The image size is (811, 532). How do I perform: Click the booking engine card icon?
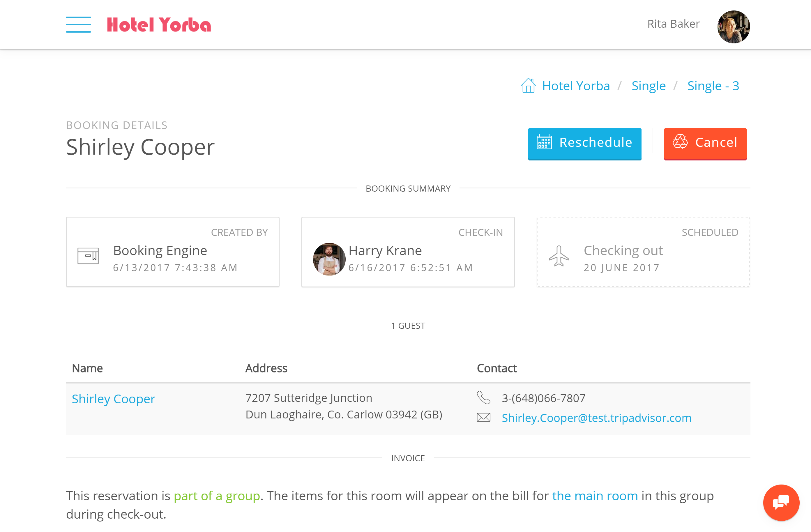[88, 256]
